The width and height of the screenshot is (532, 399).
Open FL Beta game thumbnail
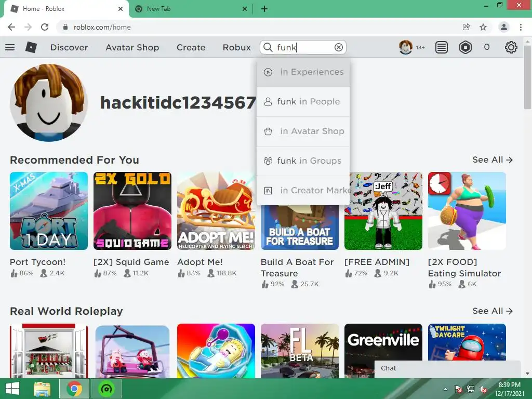click(x=300, y=351)
